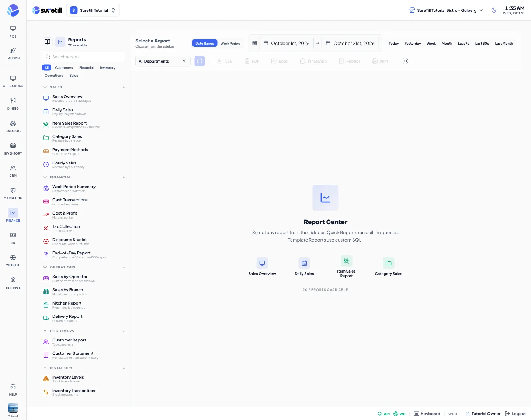531x420 pixels.
Task: Open the Keyboard button in footer
Action: [x=427, y=414]
